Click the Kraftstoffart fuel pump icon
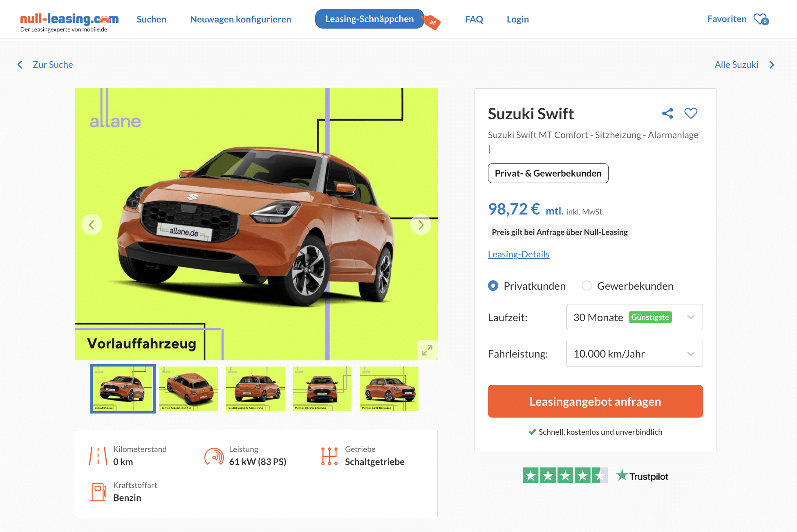Viewport: 797px width, 532px height. [x=98, y=492]
